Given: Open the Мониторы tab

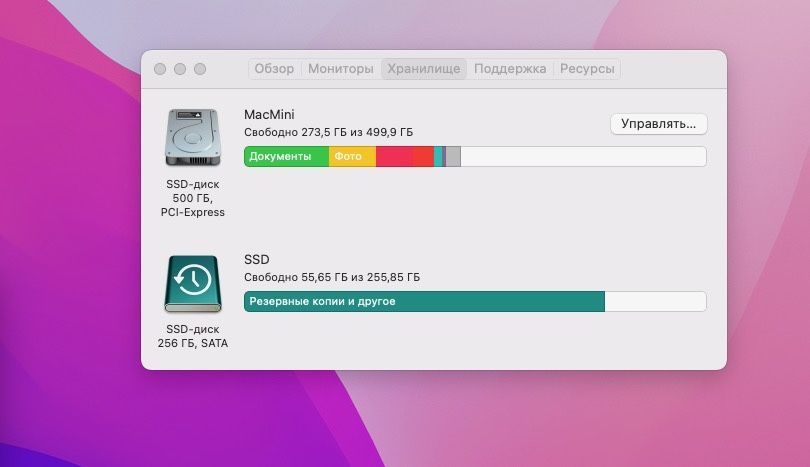Looking at the screenshot, I should pyautogui.click(x=340, y=69).
